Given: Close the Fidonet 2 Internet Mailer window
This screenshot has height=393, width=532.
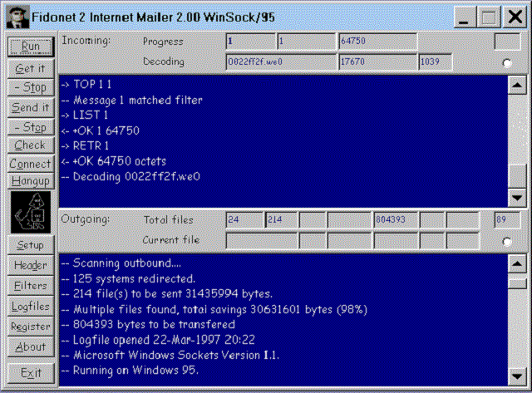Looking at the screenshot, I should click(x=515, y=17).
